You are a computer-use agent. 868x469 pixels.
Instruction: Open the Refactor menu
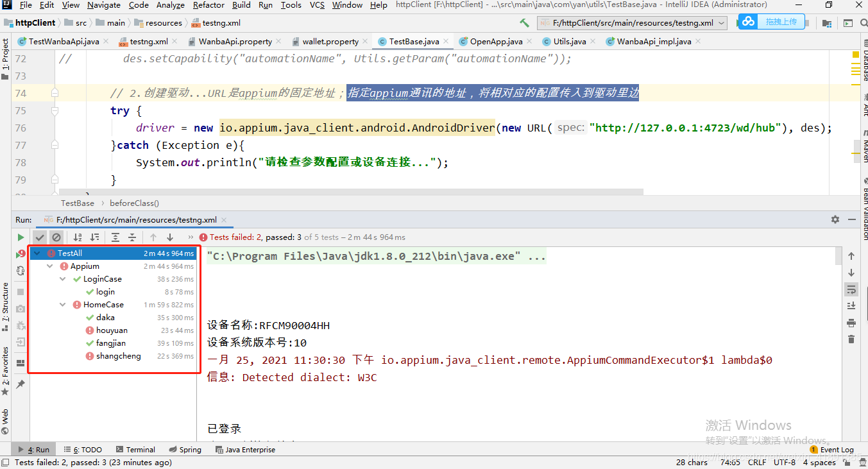[208, 5]
